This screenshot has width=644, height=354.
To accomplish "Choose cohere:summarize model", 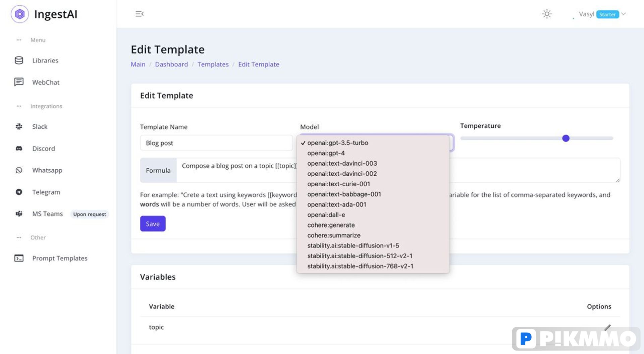I will tap(373, 235).
